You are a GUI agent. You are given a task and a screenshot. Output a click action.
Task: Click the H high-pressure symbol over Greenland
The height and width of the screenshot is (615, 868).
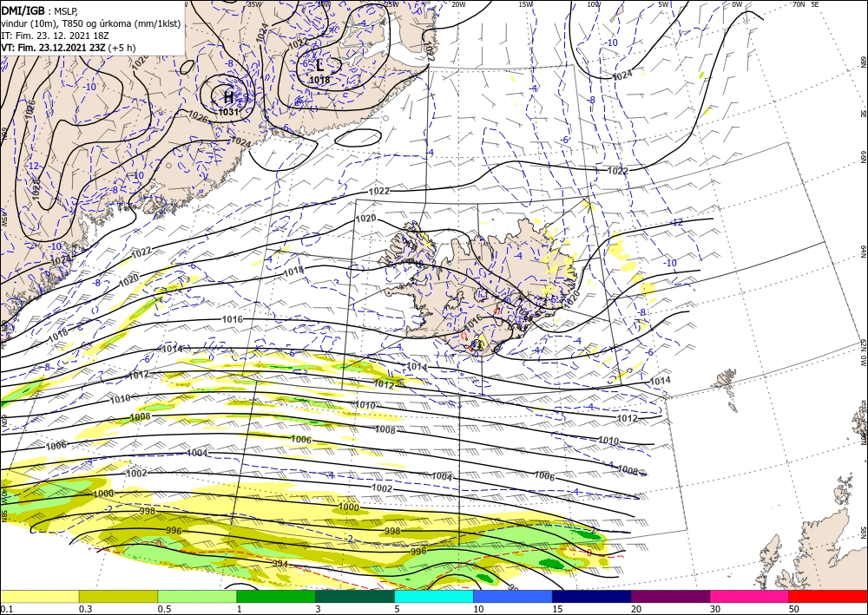[x=228, y=98]
